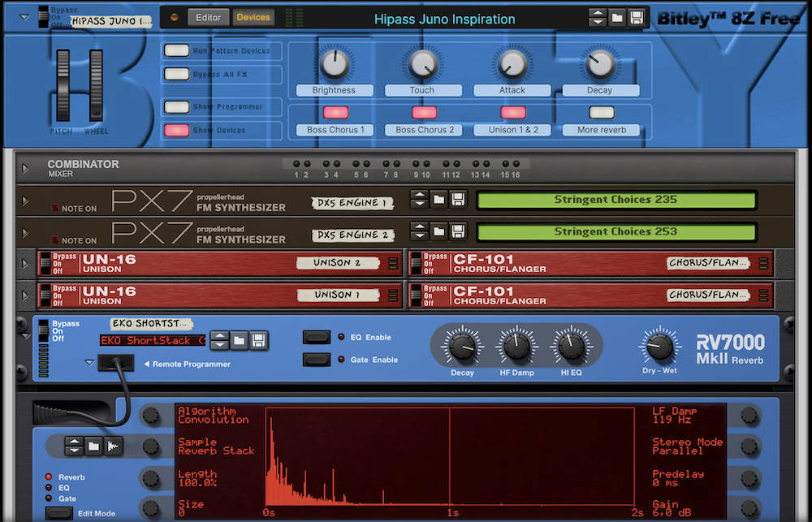The width and height of the screenshot is (812, 522).
Task: Select Gate edit mode indicator
Action: click(49, 498)
